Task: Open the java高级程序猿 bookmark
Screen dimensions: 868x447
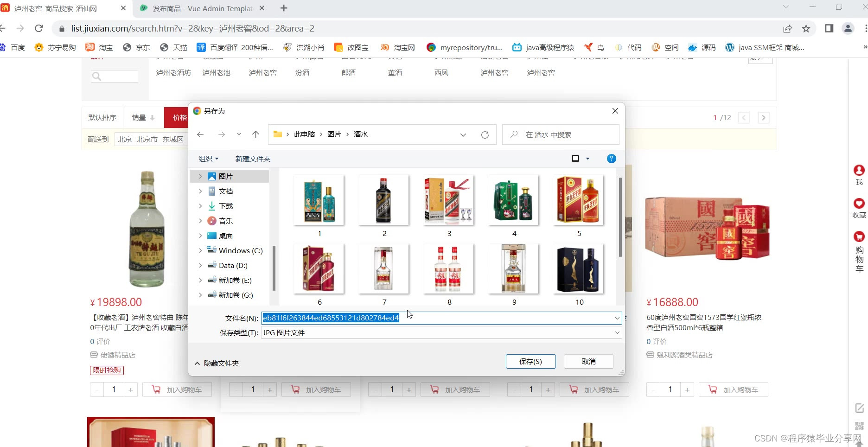Action: [543, 47]
